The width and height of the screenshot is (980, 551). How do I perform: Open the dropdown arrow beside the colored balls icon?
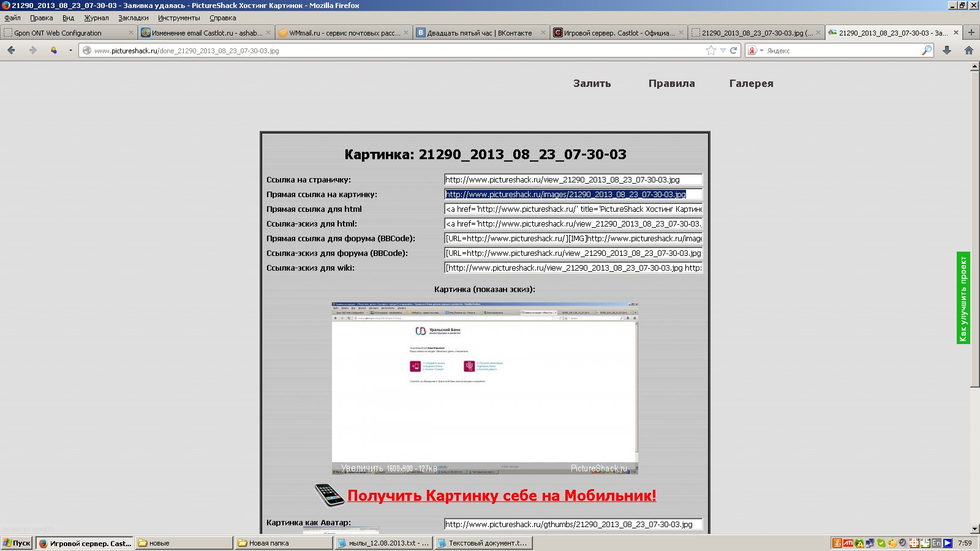(x=70, y=50)
